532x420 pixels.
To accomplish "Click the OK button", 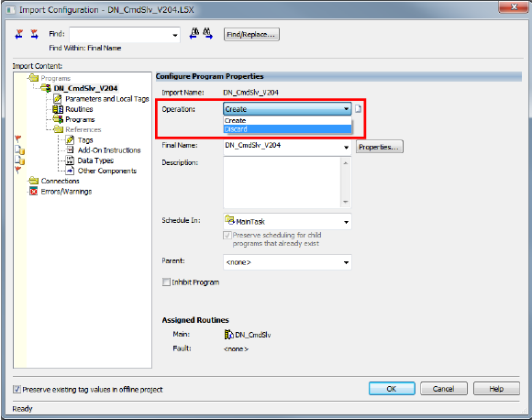I will click(392, 389).
